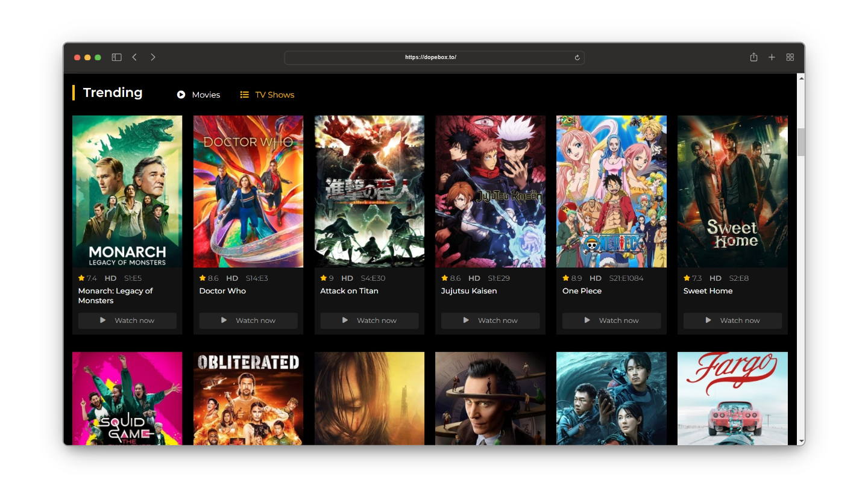The height and width of the screenshot is (488, 868).
Task: Open the Squid Game poster
Action: [127, 398]
